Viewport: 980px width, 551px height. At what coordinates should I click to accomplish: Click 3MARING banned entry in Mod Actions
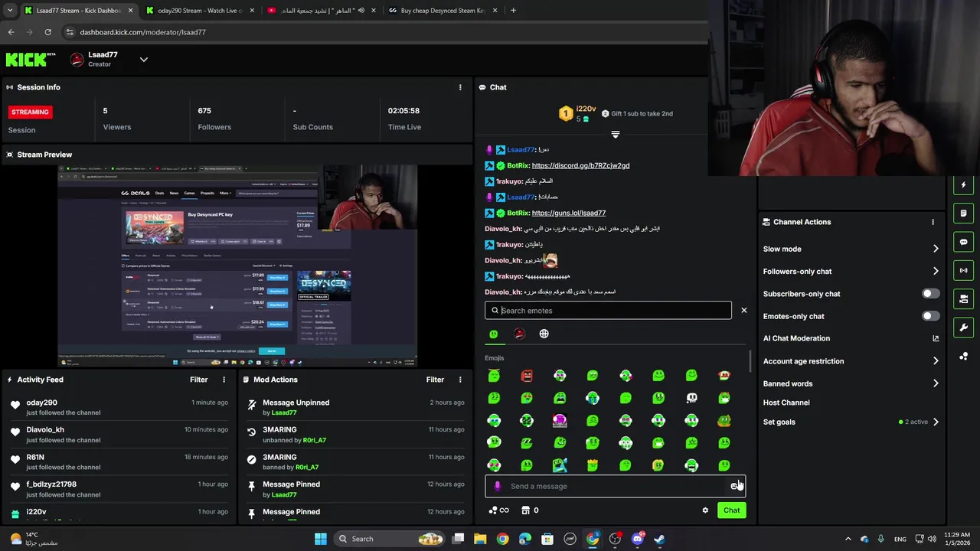pos(355,461)
